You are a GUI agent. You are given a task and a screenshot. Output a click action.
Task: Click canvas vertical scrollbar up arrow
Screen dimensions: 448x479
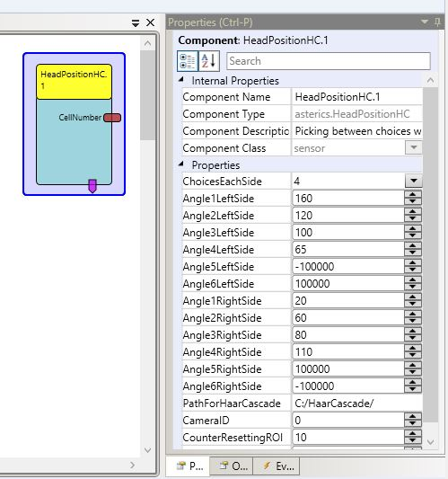coord(148,43)
